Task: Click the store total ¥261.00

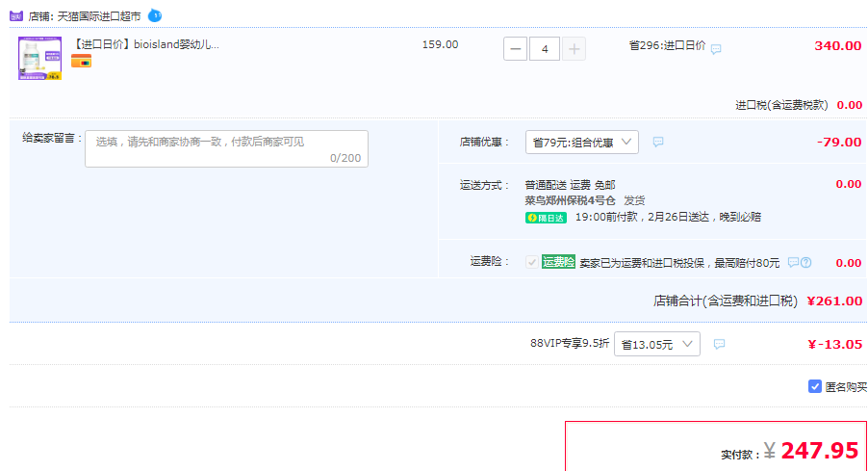Action: (x=834, y=301)
